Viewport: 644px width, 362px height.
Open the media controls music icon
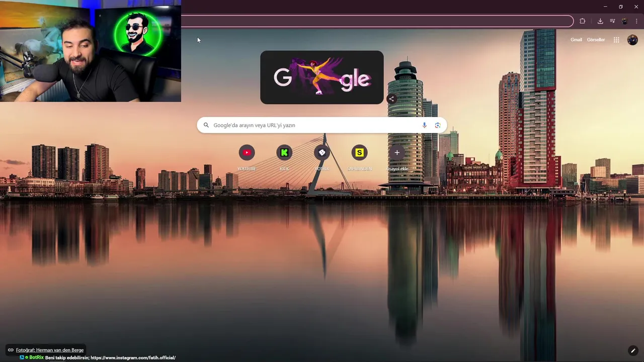pos(612,21)
